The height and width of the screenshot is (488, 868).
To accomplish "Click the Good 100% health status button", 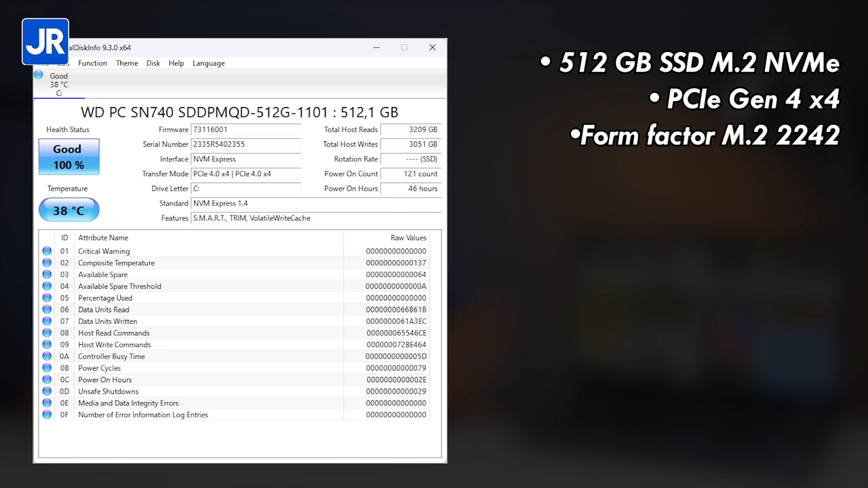I will pos(68,157).
